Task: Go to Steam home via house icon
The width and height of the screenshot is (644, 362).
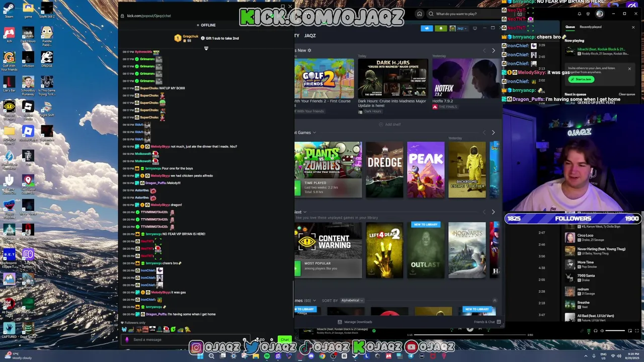Action: [419, 14]
